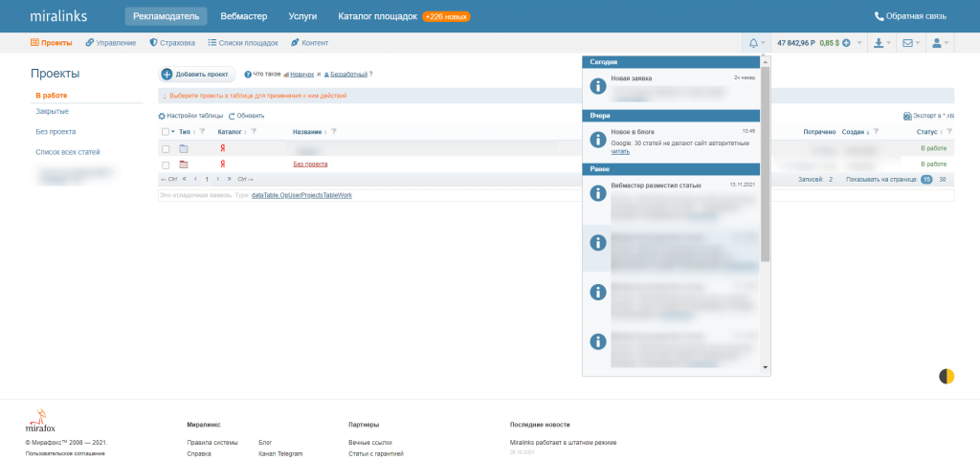
Task: Click filter icon for Название column
Action: tap(334, 132)
